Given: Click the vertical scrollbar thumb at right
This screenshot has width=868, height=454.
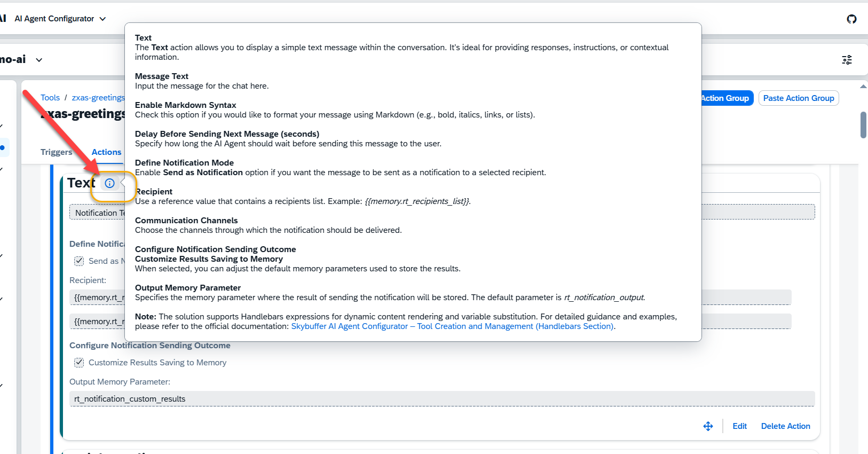Looking at the screenshot, I should tap(863, 125).
